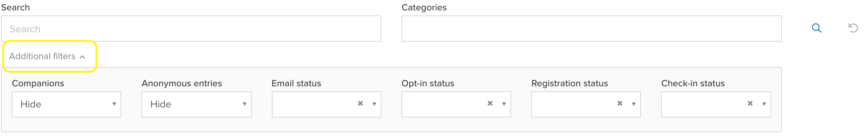Collapse the Additional filters section
Viewport: 868px width, 139px height.
point(42,56)
